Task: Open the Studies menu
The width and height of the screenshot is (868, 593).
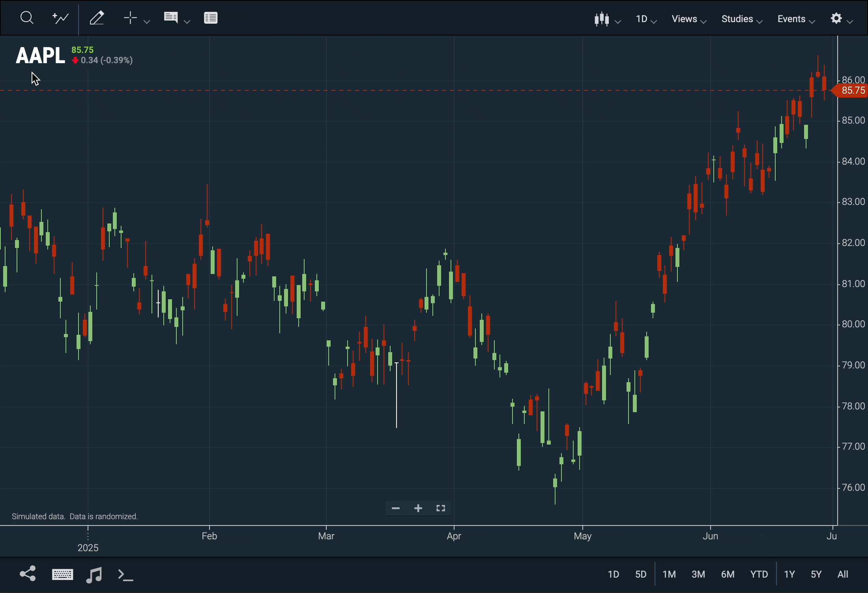Action: [x=742, y=19]
